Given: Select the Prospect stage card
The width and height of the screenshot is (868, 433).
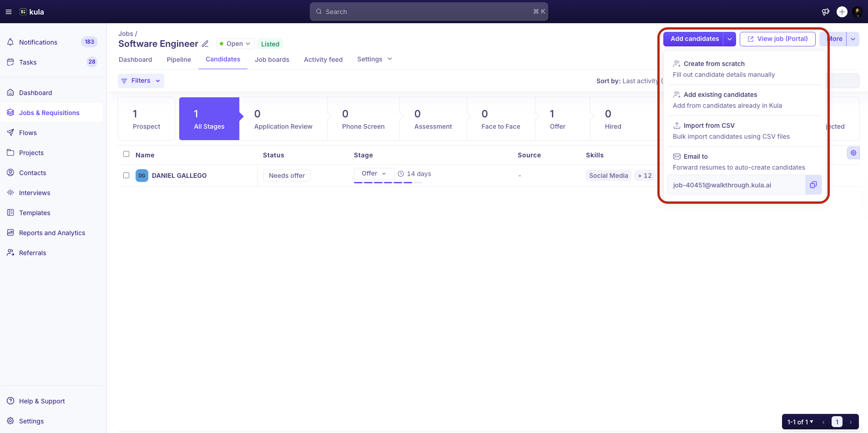Looking at the screenshot, I should coord(146,119).
